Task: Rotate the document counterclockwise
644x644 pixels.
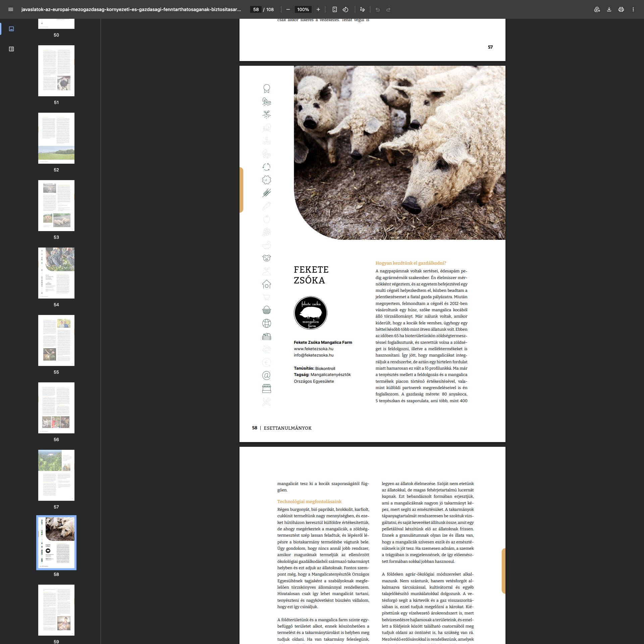Action: coord(345,9)
